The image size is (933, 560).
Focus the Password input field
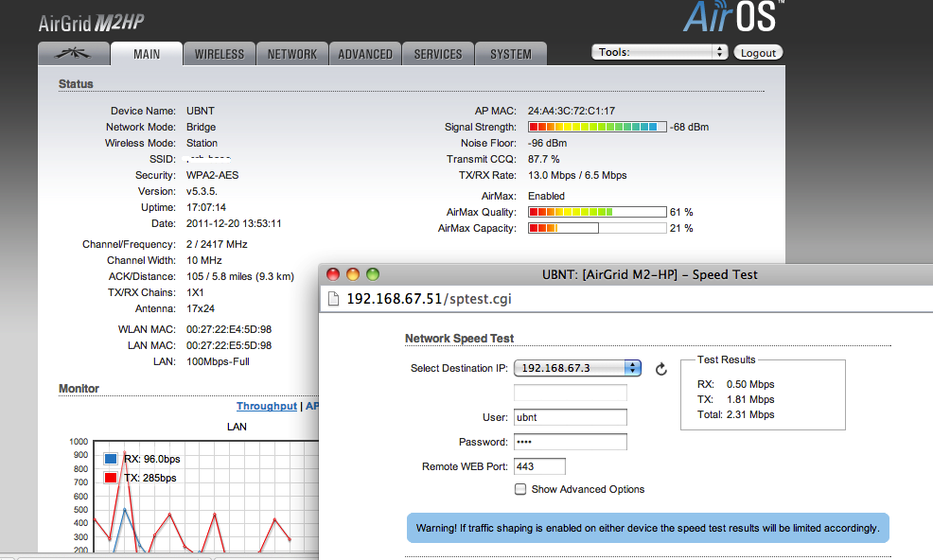point(570,442)
